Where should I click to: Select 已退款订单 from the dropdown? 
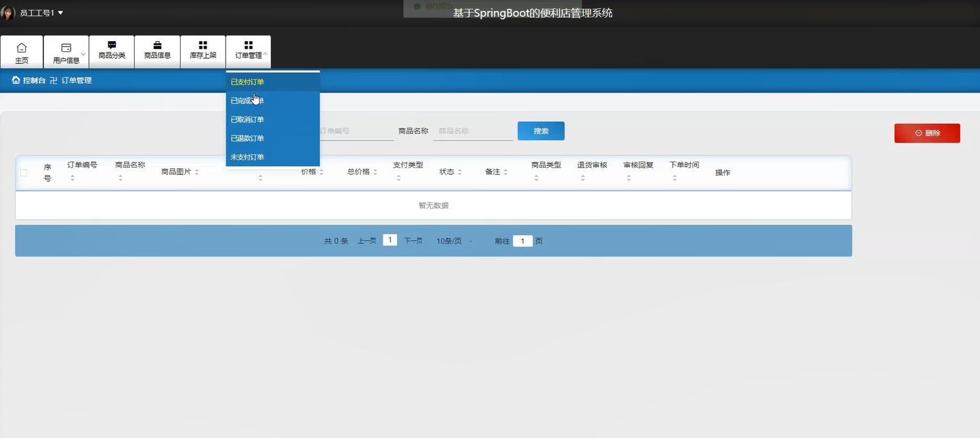tap(273, 138)
